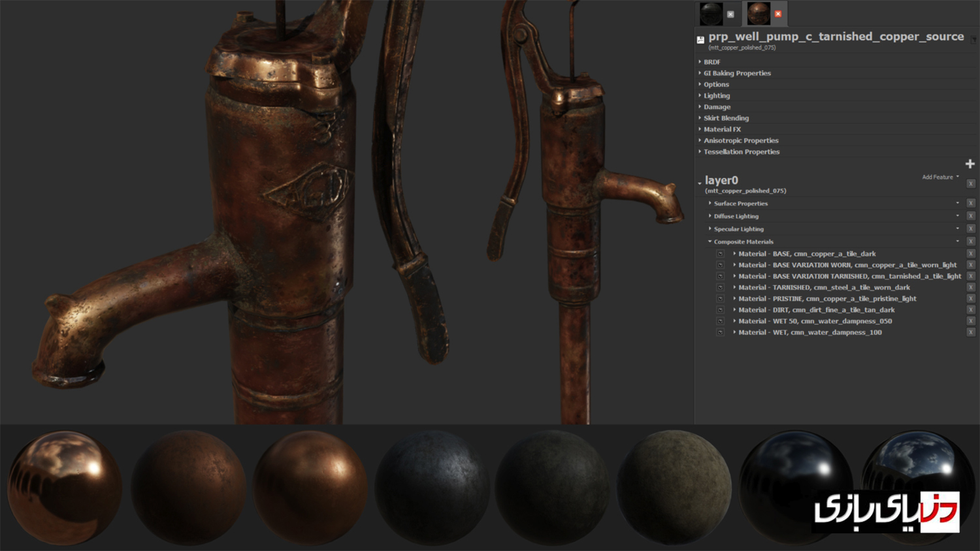The image size is (980, 551).
Task: Select the tan dirt sphere preview
Action: pos(674,488)
